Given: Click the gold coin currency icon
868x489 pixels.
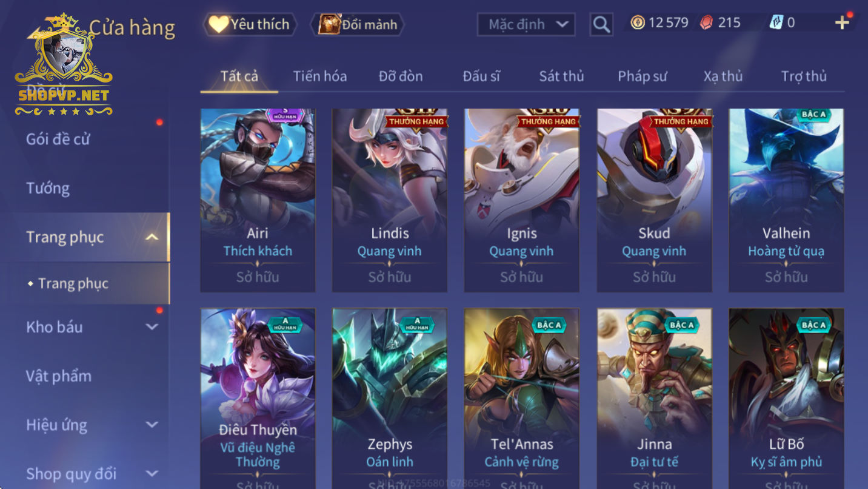Looking at the screenshot, I should coord(637,23).
